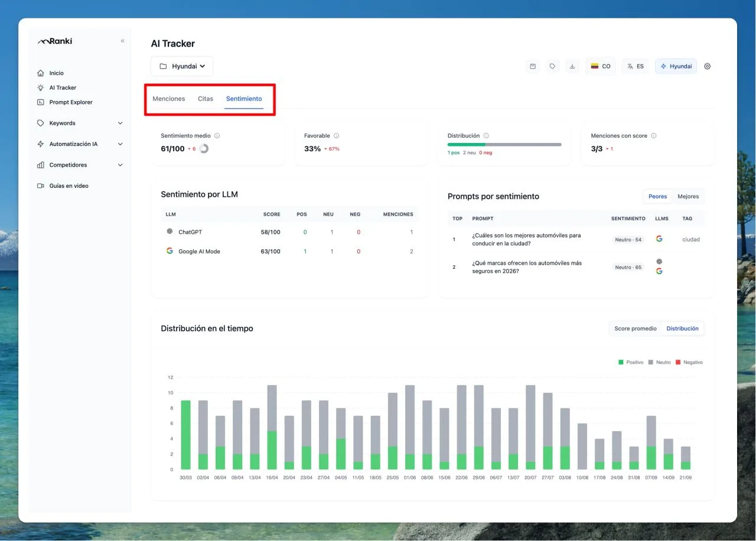Click the "ciudad" tag text
Image resolution: width=756 pixels, height=541 pixels.
point(691,239)
